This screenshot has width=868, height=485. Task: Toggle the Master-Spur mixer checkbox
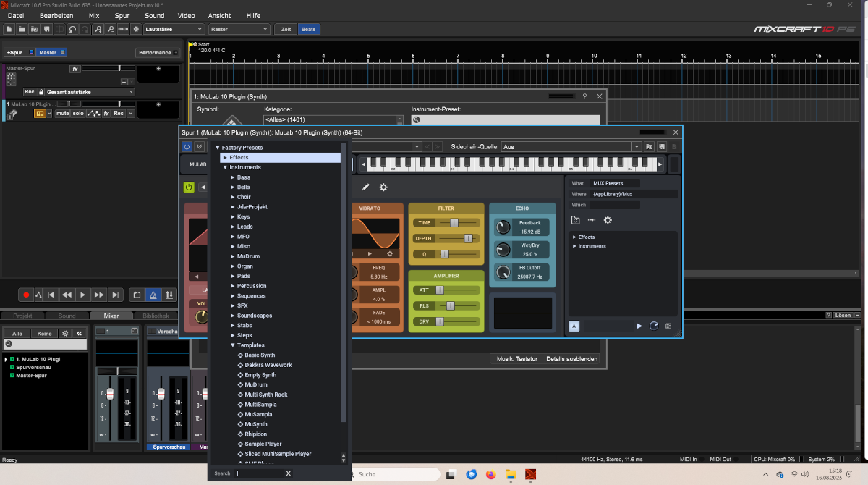coord(12,376)
